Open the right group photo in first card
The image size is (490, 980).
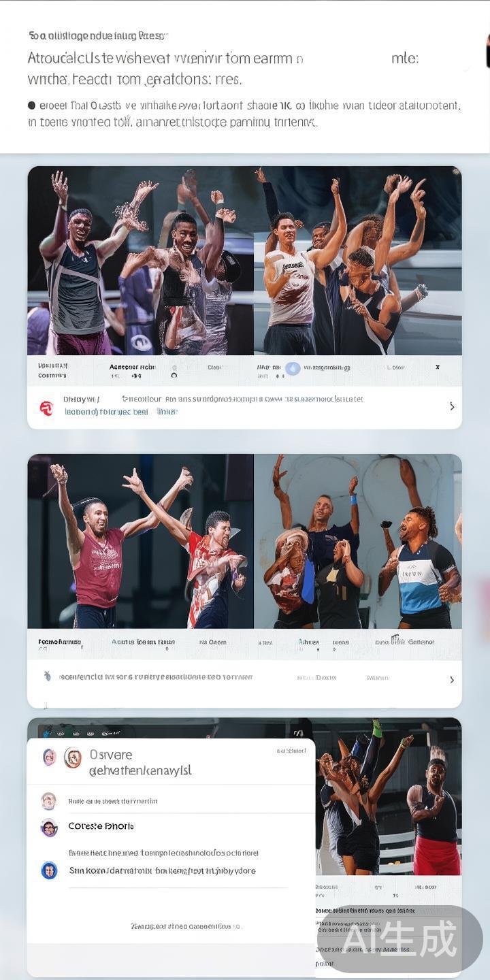pyautogui.click(x=358, y=261)
